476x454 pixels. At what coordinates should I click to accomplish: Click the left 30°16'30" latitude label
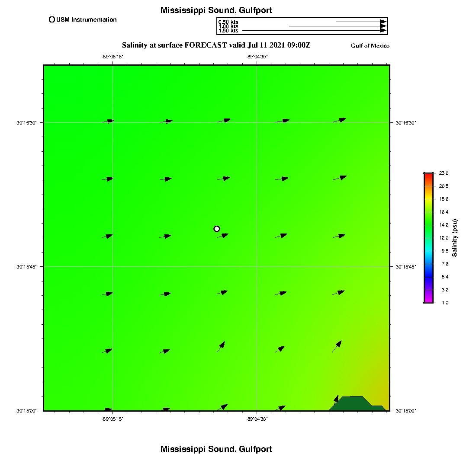pyautogui.click(x=27, y=123)
